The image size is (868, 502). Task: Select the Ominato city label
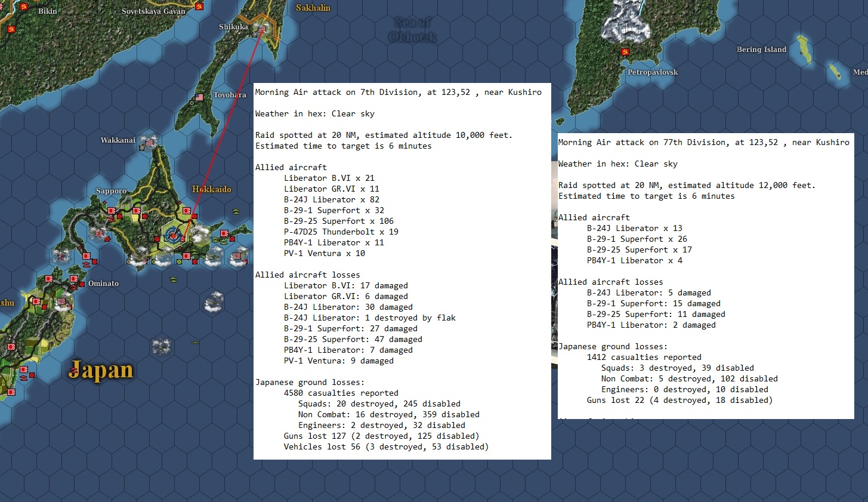click(103, 284)
